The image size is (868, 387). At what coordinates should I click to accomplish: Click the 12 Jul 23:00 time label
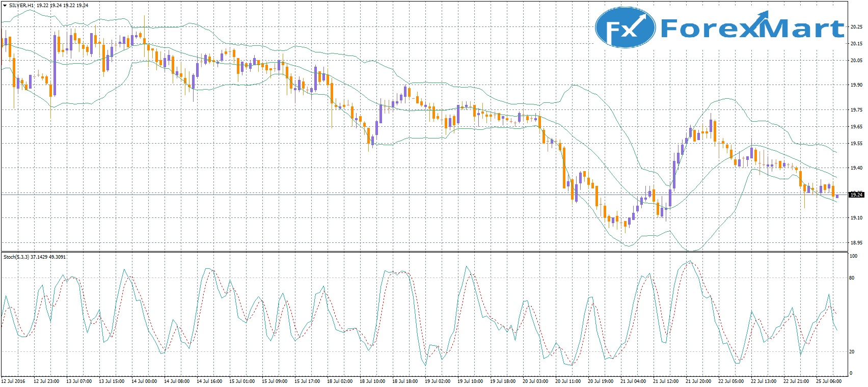(46, 381)
